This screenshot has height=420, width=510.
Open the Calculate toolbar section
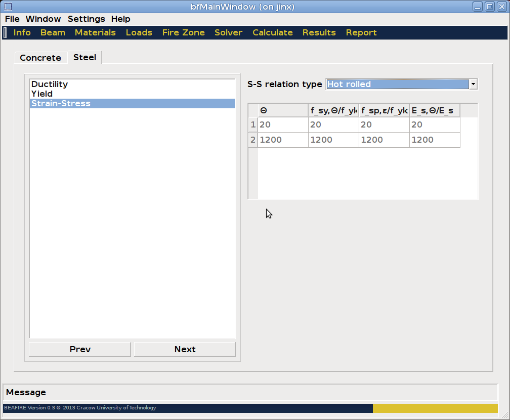pos(272,33)
